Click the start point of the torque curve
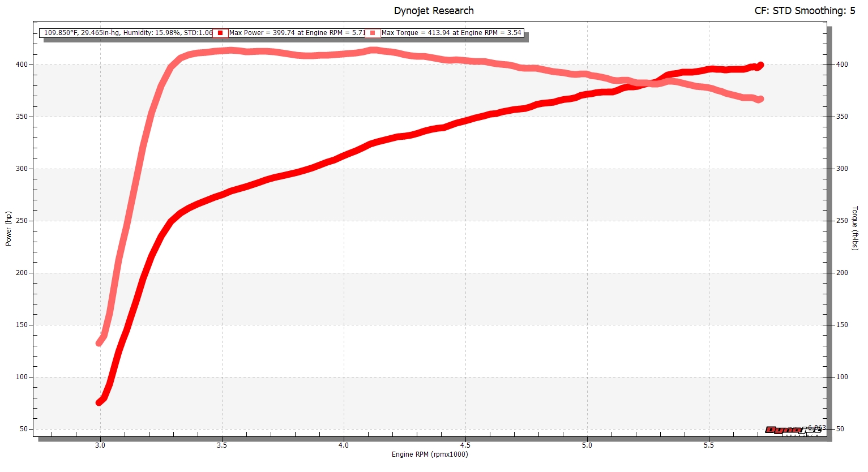This screenshot has width=868, height=472. tap(99, 342)
